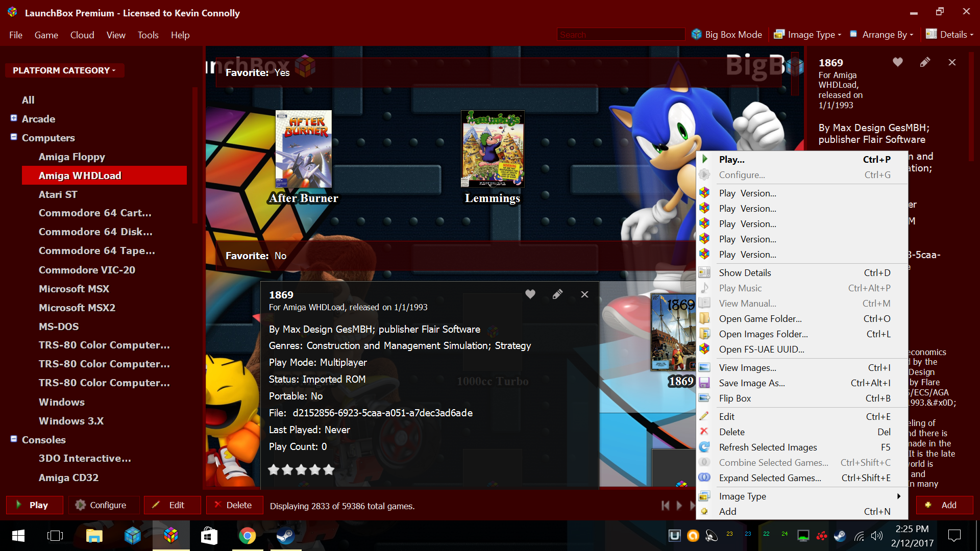Image resolution: width=980 pixels, height=551 pixels.
Task: Select the 1869 game box art
Action: coord(674,332)
